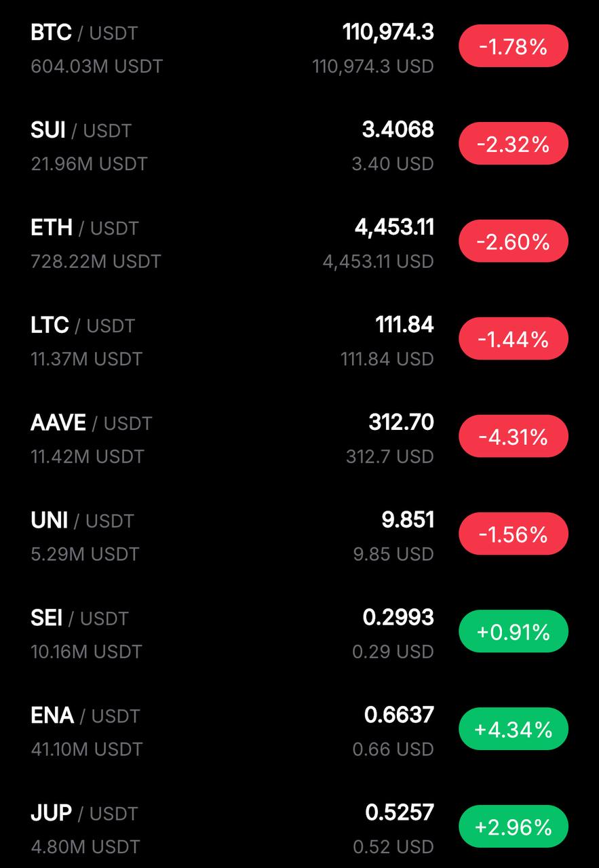Click the BTC price 110,974.3
Viewport: 599px width, 868px height.
click(388, 32)
